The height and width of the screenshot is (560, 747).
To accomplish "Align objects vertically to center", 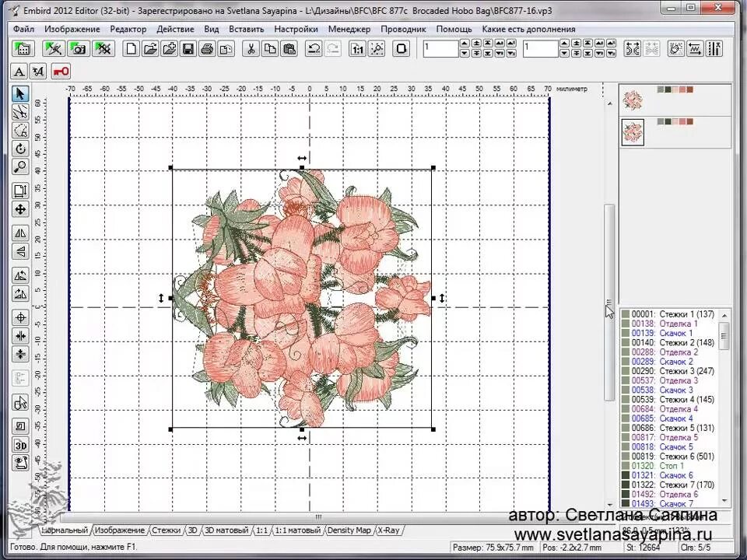I will [20, 355].
